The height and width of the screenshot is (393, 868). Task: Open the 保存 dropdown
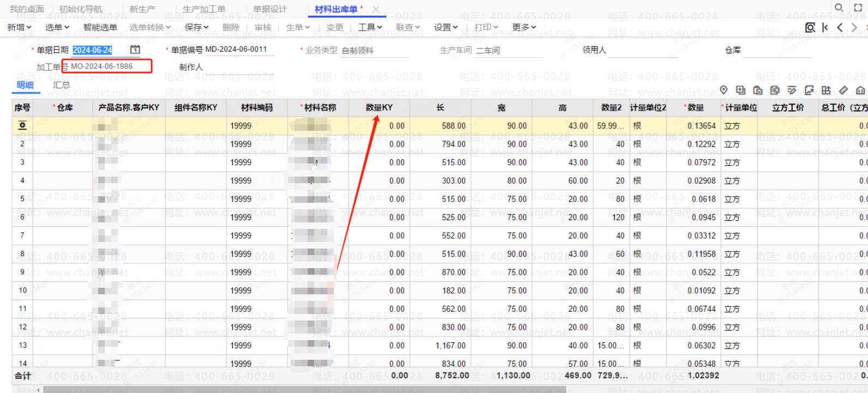196,27
